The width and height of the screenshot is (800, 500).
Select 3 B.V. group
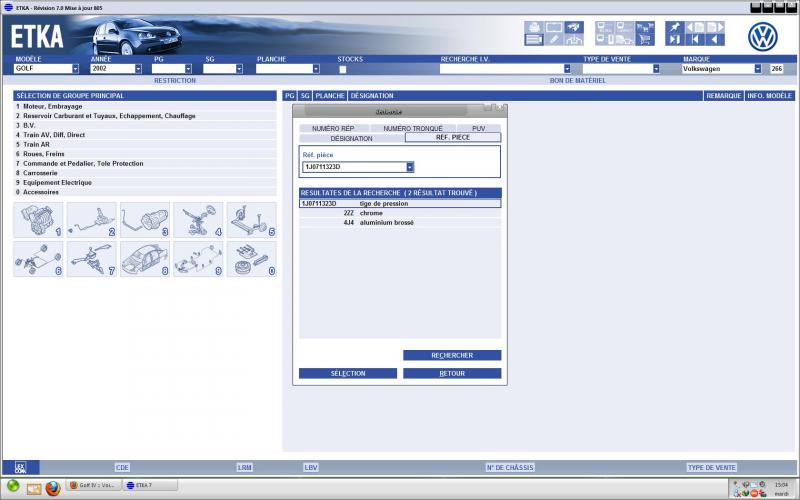[145, 126]
